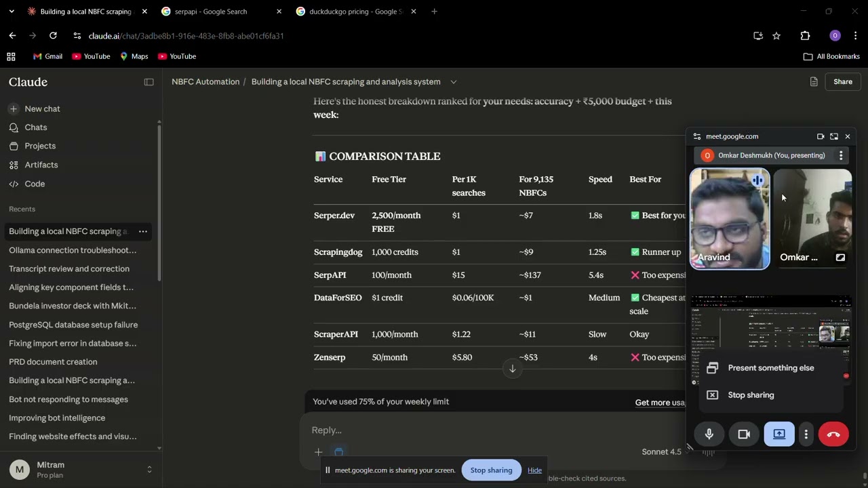The height and width of the screenshot is (488, 868).
Task: Open PostgreSQL database setup failure chat
Action: pyautogui.click(x=73, y=325)
